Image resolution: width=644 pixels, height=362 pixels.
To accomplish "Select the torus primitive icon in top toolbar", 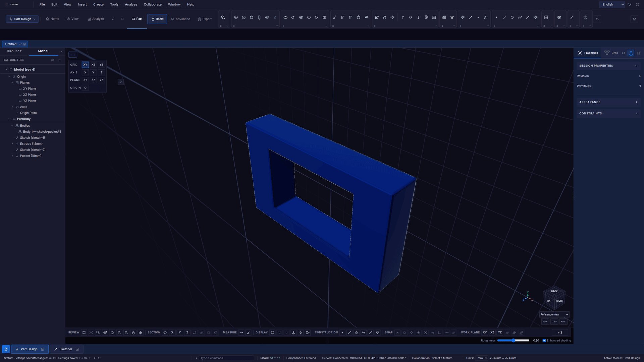I will pos(267,17).
